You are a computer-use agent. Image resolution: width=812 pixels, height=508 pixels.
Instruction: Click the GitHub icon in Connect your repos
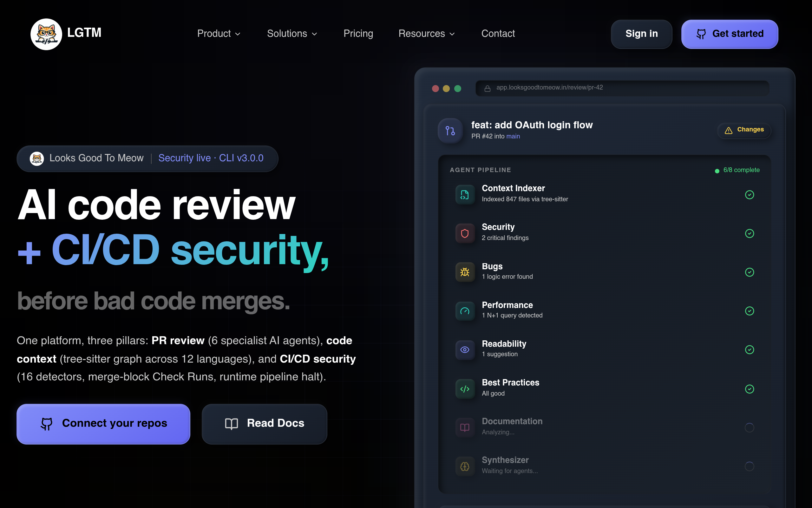pyautogui.click(x=47, y=423)
